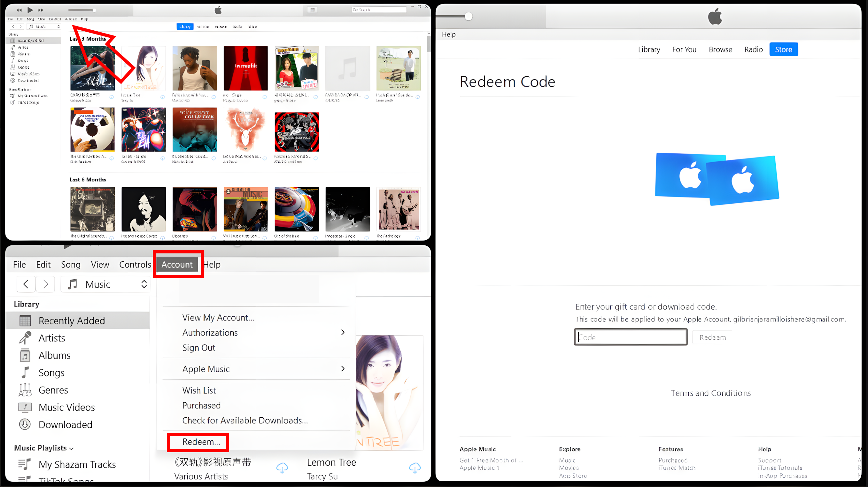Image resolution: width=868 pixels, height=487 pixels.
Task: Choose Check for Available Downloads... from Account menu
Action: coord(245,420)
